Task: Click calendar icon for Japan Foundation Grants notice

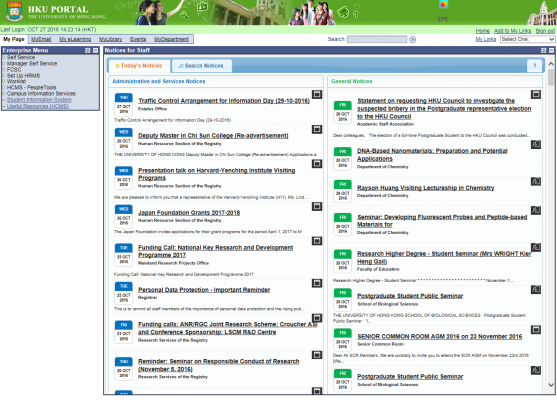Action: point(317,206)
